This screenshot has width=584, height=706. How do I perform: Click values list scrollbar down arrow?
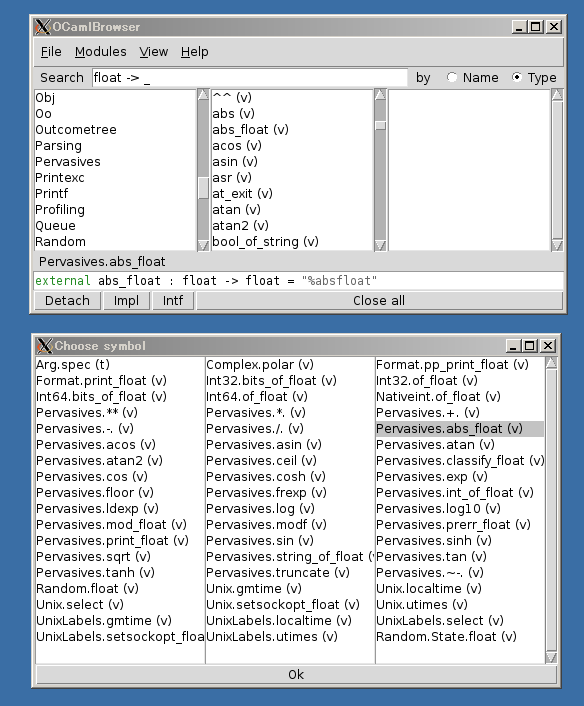380,245
